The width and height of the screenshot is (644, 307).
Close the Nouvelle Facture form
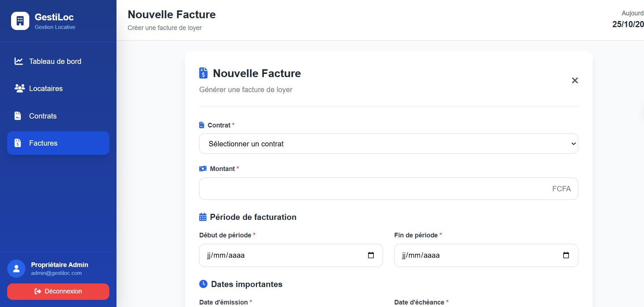575,81
